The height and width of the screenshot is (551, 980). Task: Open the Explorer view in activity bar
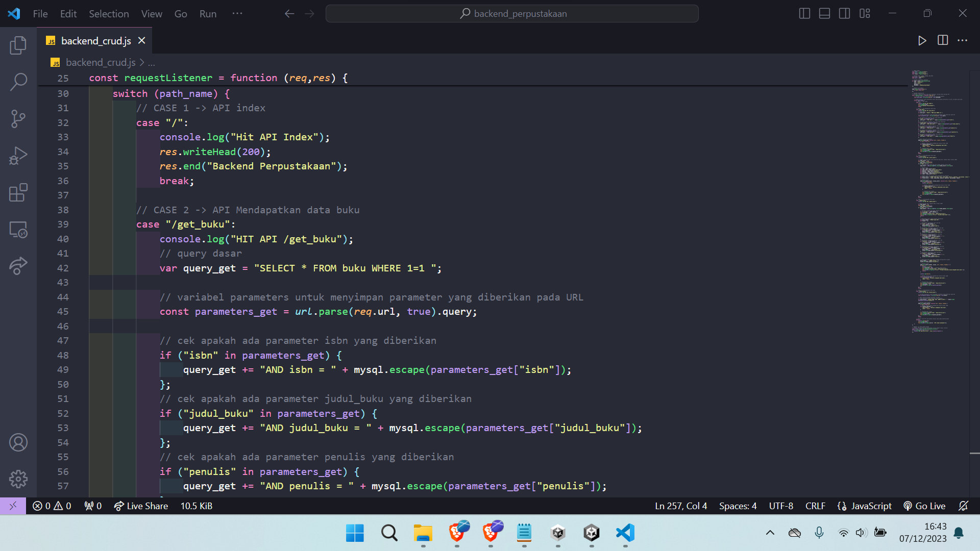[18, 45]
